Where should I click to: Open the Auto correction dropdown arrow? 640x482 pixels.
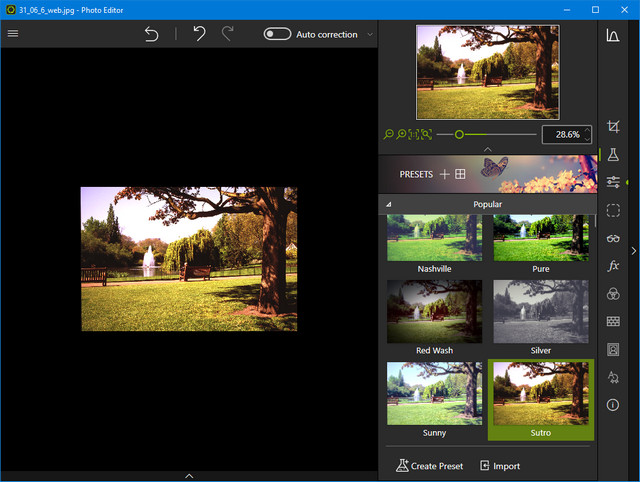(x=370, y=34)
